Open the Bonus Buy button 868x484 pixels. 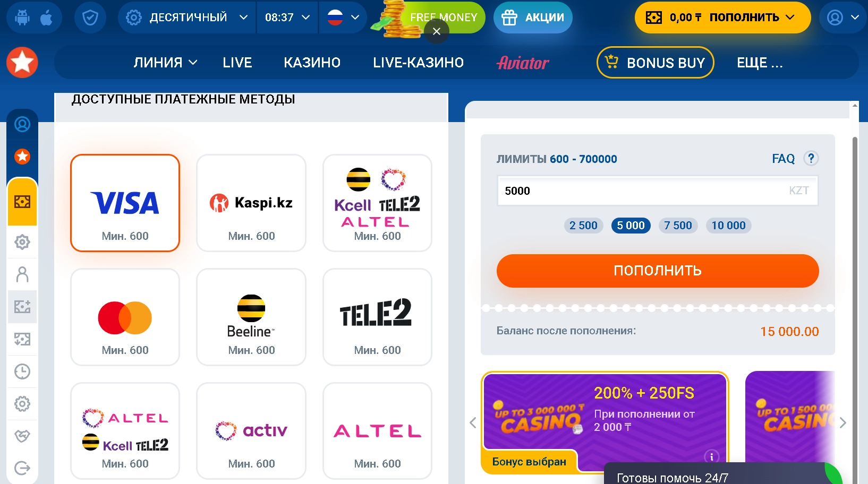[656, 63]
